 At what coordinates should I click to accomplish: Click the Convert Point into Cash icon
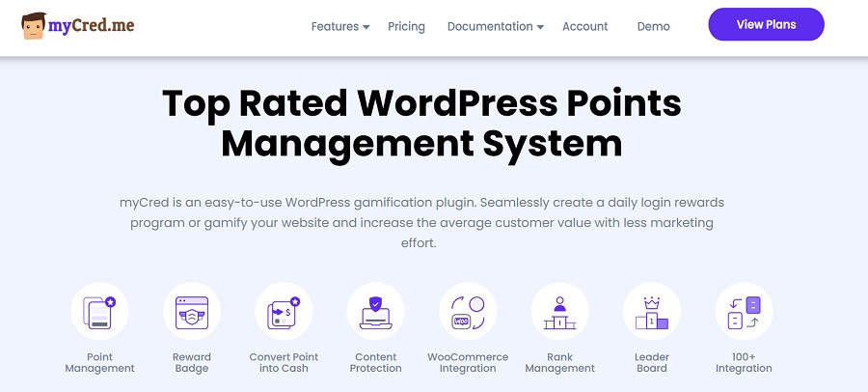(x=284, y=311)
